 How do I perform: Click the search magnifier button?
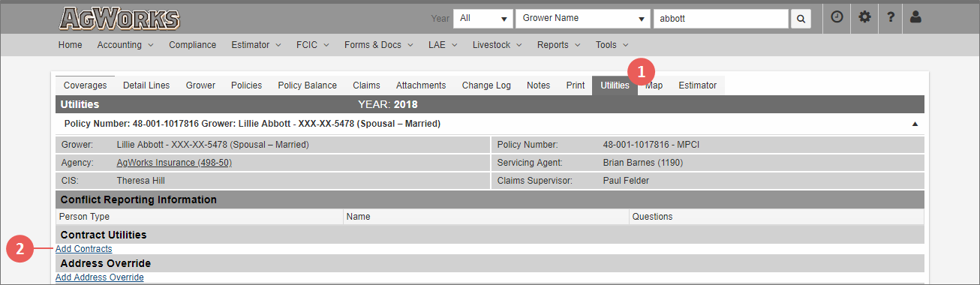click(801, 19)
